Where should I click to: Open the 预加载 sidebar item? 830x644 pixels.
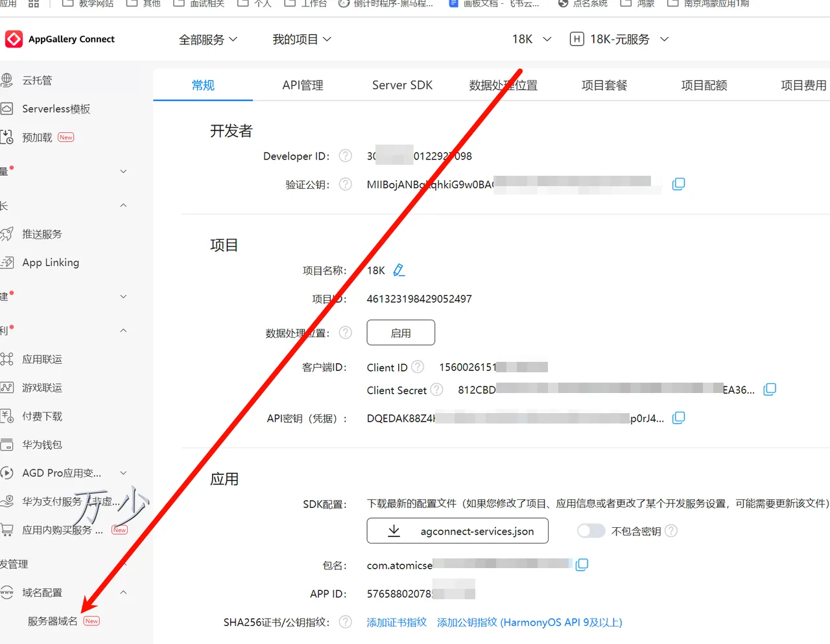tap(37, 137)
